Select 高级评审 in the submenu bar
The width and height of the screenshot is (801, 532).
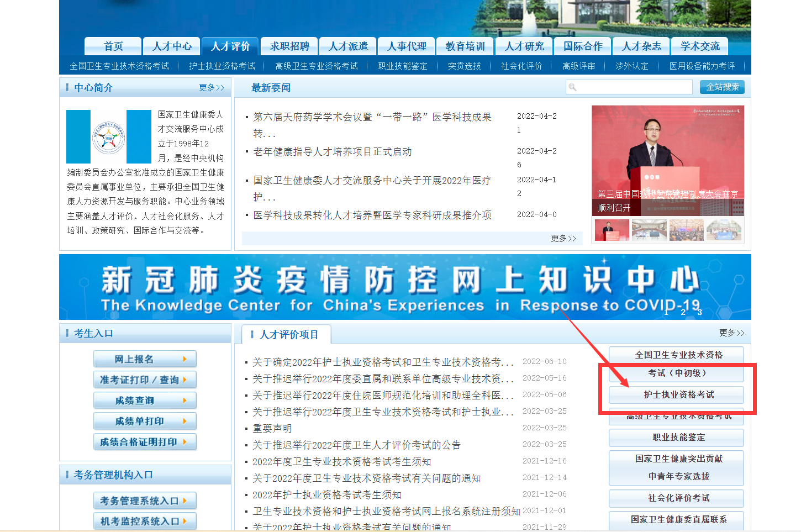point(579,66)
